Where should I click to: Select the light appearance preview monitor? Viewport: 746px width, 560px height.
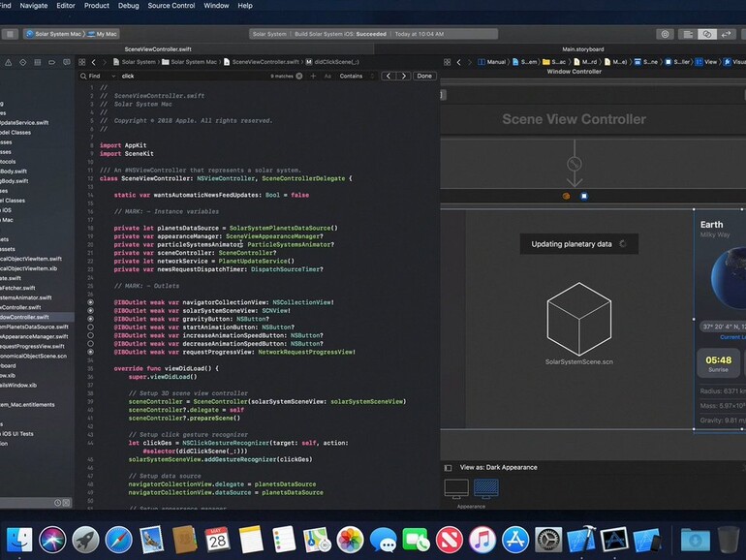[456, 488]
